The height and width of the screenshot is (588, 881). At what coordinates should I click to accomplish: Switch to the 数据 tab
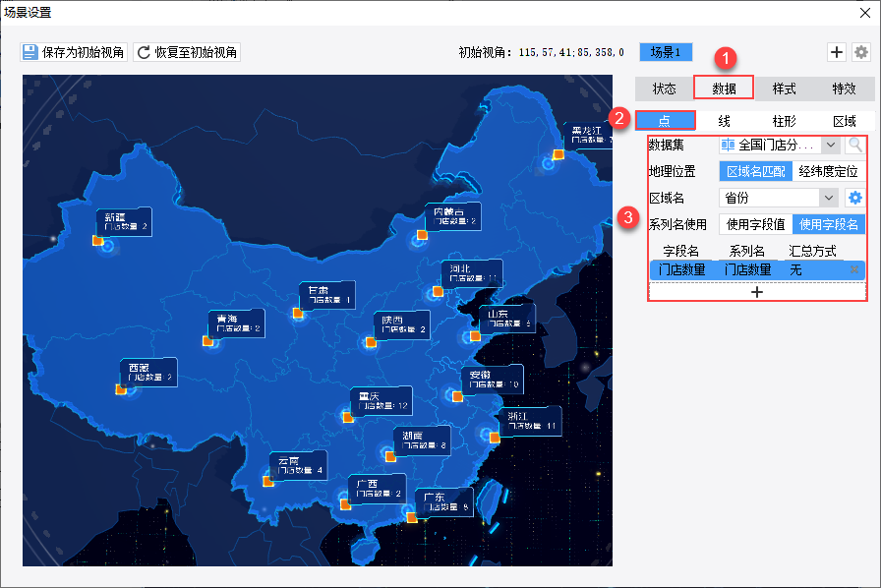[724, 88]
